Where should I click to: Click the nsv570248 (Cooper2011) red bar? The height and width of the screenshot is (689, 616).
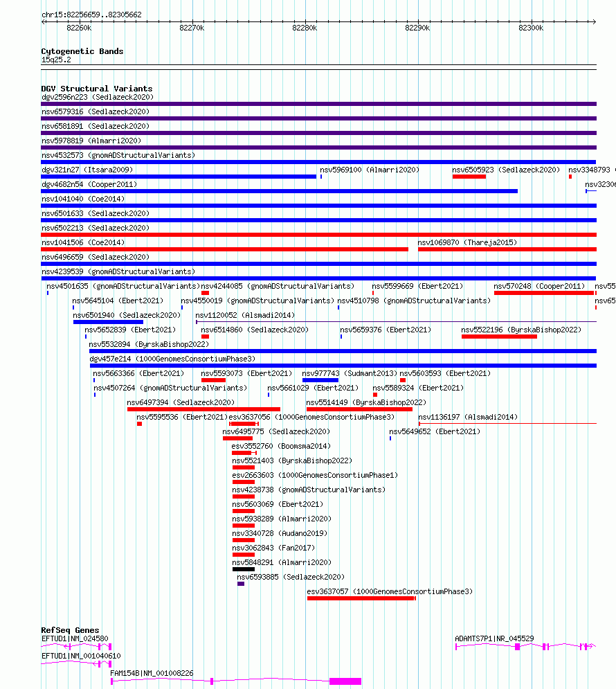pos(543,293)
